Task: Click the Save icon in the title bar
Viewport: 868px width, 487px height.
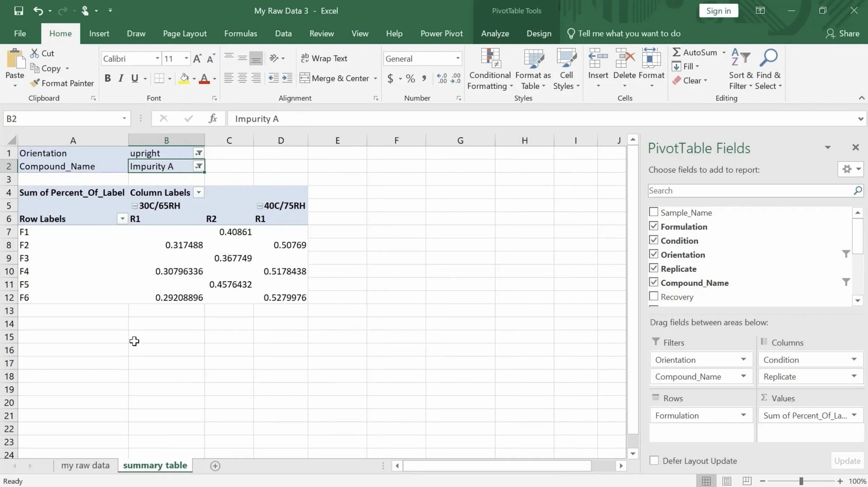Action: pos(18,11)
